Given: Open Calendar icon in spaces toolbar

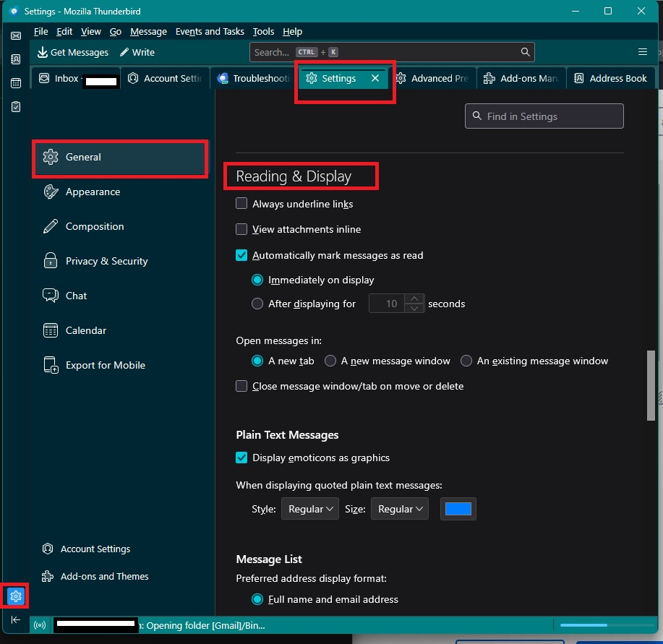Looking at the screenshot, I should click(x=15, y=83).
